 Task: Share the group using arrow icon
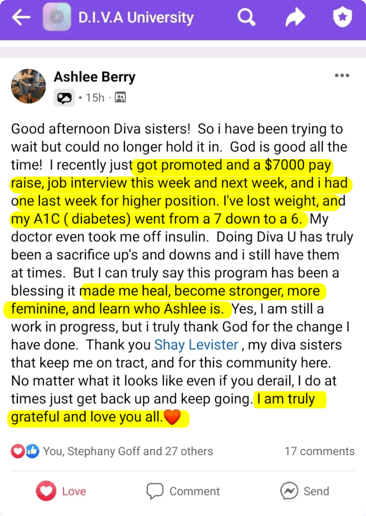coord(295,17)
